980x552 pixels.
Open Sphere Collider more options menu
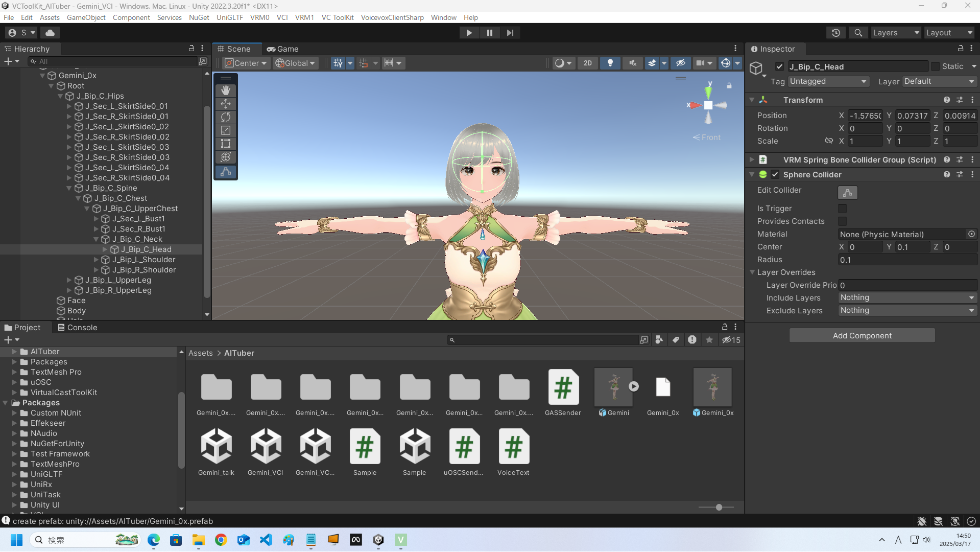tap(972, 175)
